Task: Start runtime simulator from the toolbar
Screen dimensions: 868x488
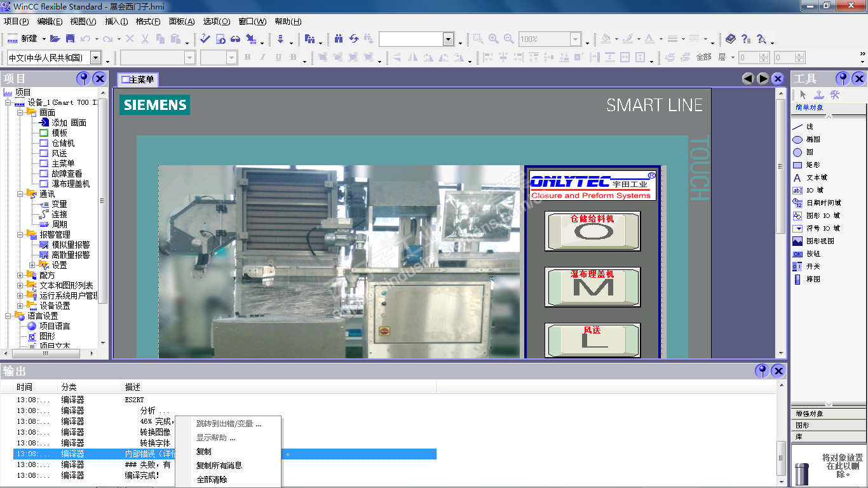Action: click(235, 39)
